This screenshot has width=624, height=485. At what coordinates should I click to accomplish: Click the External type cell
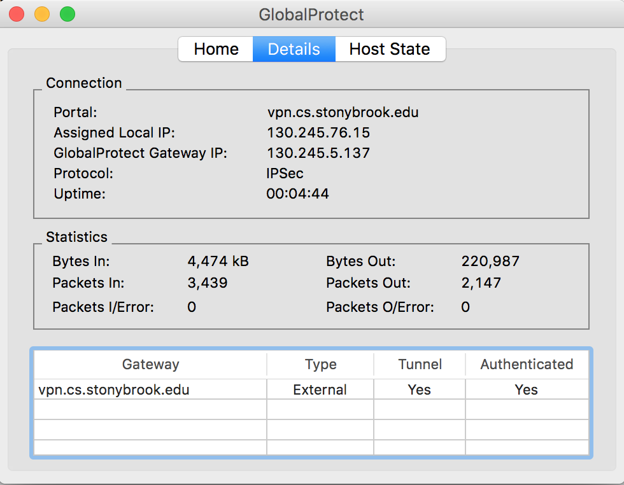pyautogui.click(x=320, y=390)
